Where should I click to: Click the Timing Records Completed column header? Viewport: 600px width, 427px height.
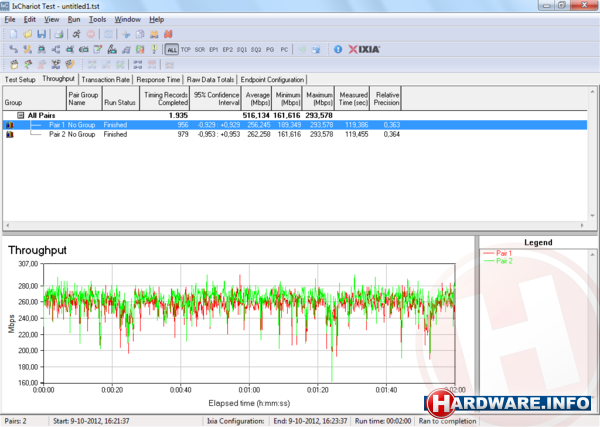tap(165, 99)
